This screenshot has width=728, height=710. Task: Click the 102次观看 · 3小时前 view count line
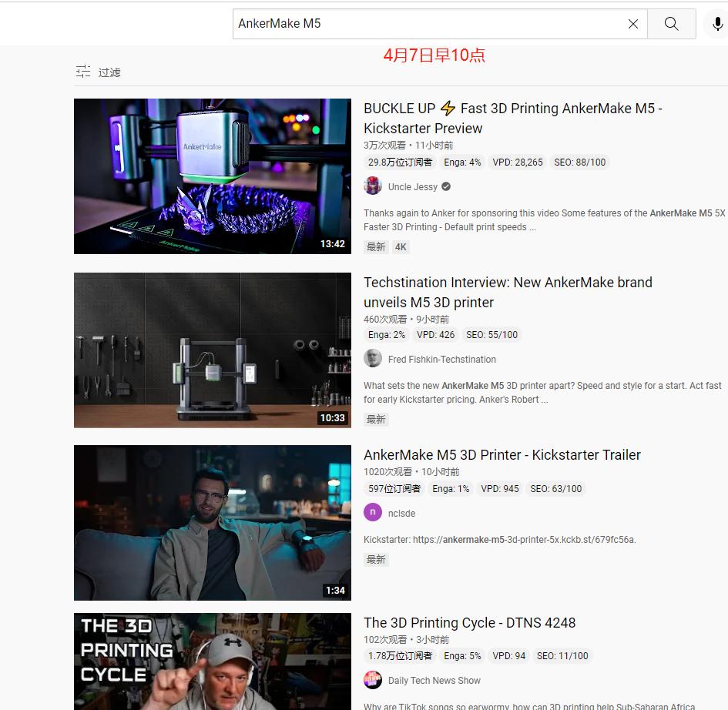pyautogui.click(x=406, y=640)
